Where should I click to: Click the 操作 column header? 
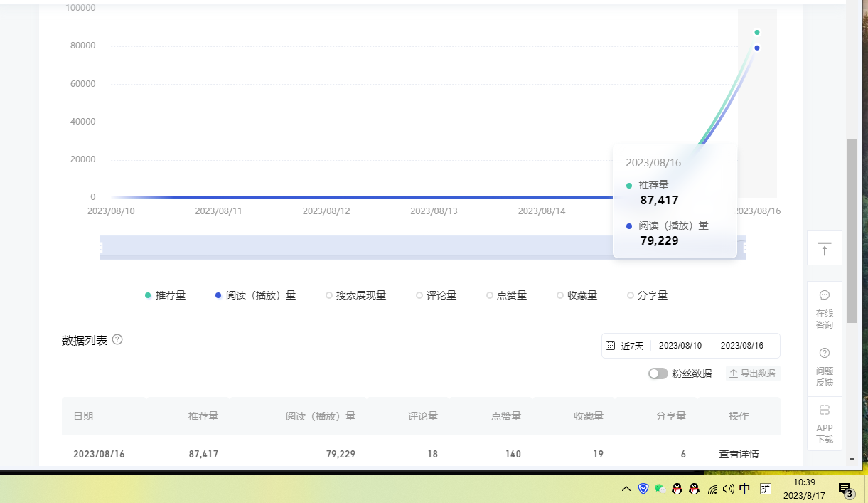coord(739,416)
